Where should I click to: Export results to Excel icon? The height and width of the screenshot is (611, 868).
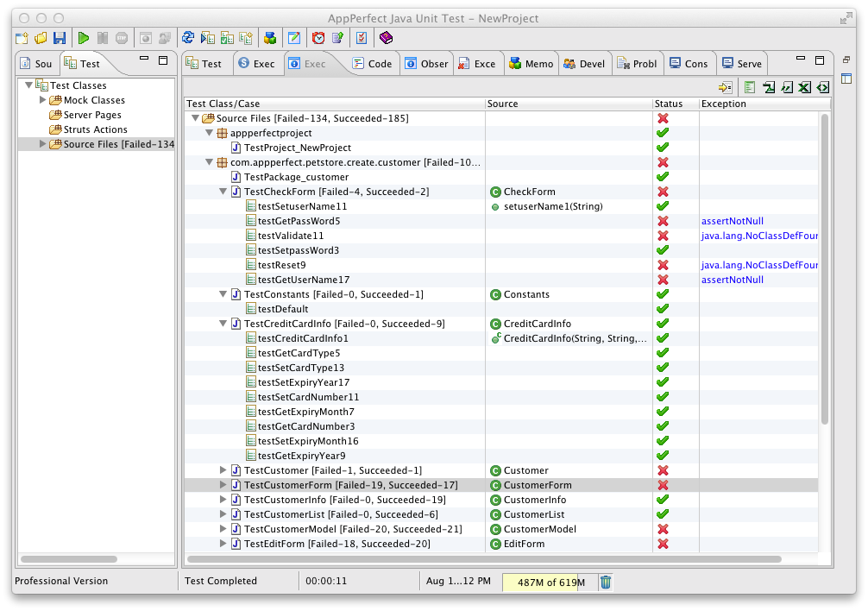coord(806,87)
